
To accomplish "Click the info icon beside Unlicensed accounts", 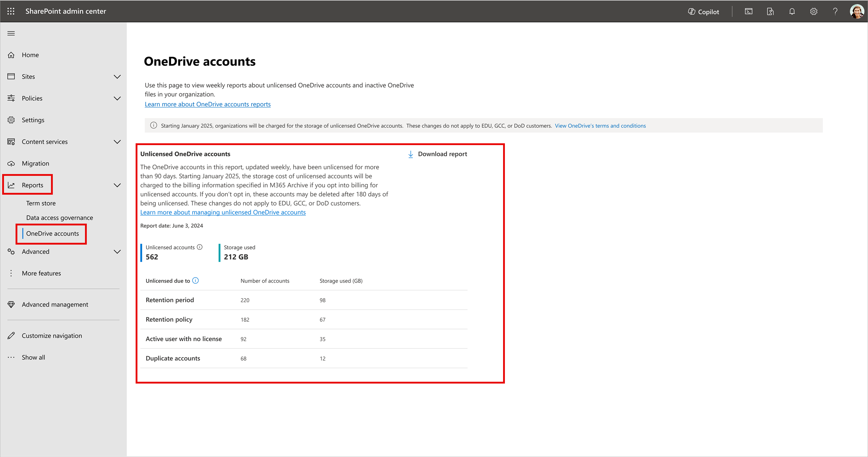I will tap(200, 247).
